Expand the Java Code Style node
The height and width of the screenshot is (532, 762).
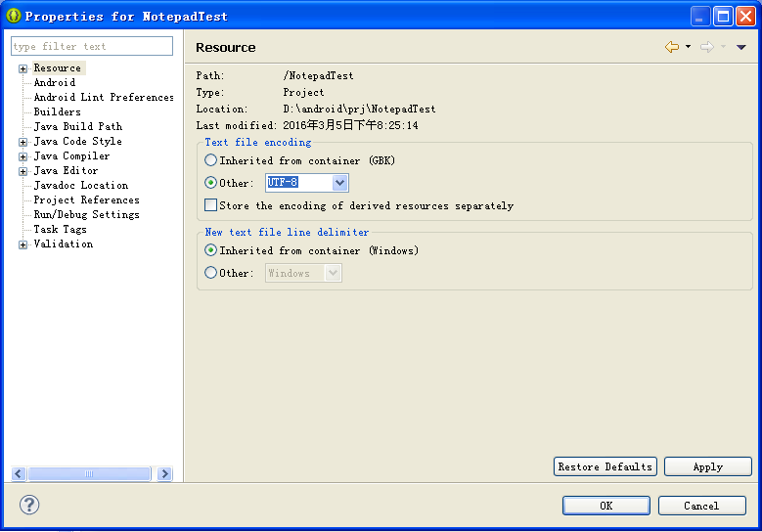[22, 142]
